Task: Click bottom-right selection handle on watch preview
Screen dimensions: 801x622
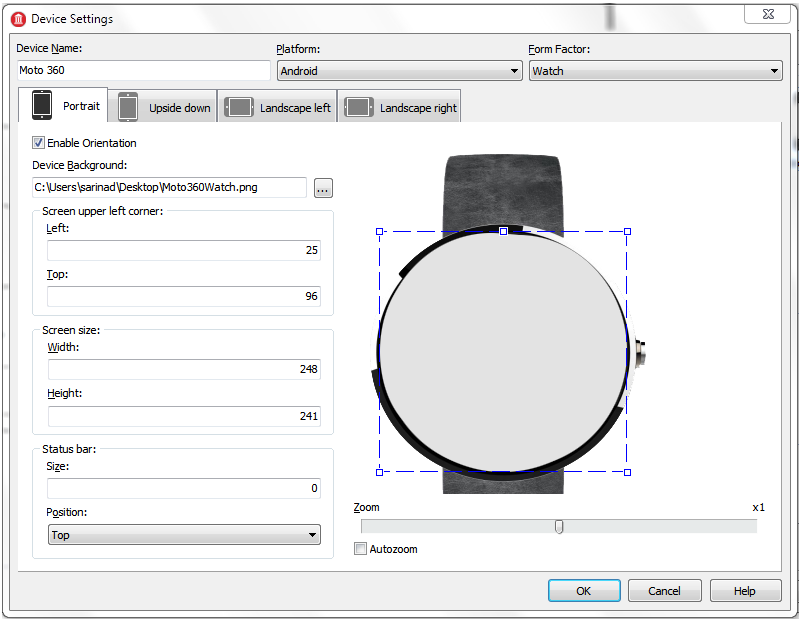Action: pos(627,472)
